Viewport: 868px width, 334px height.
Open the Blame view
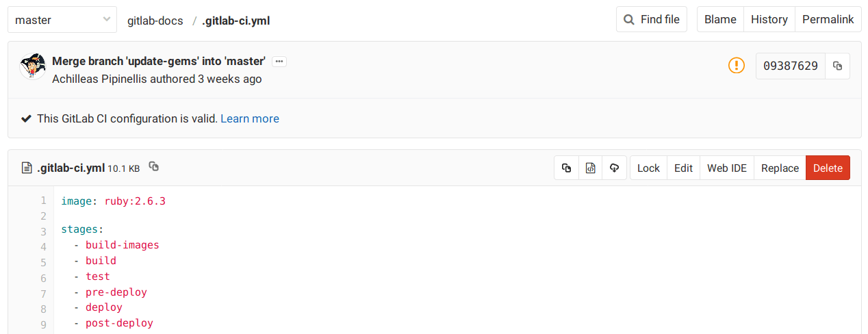click(720, 20)
